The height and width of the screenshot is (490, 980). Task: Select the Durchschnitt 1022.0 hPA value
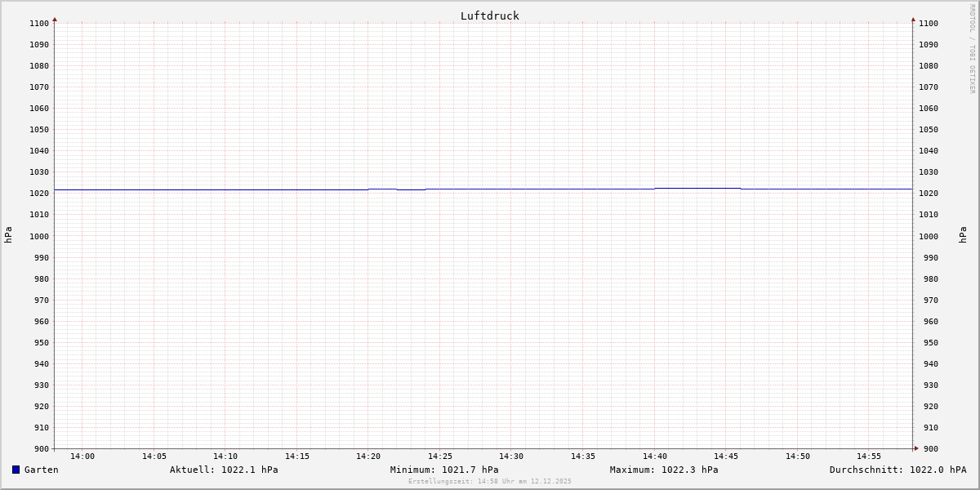(898, 470)
